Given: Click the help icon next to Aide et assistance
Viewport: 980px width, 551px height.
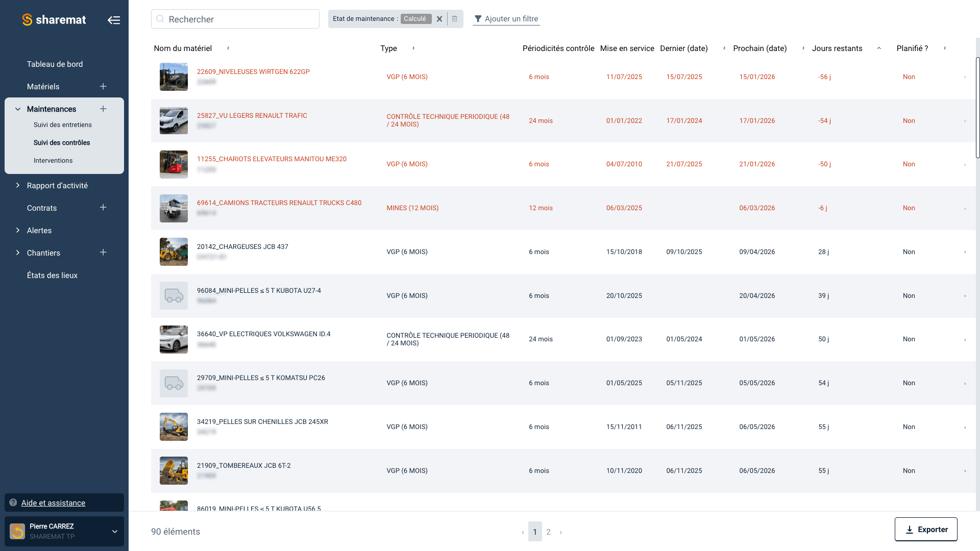Looking at the screenshot, I should tap(12, 503).
